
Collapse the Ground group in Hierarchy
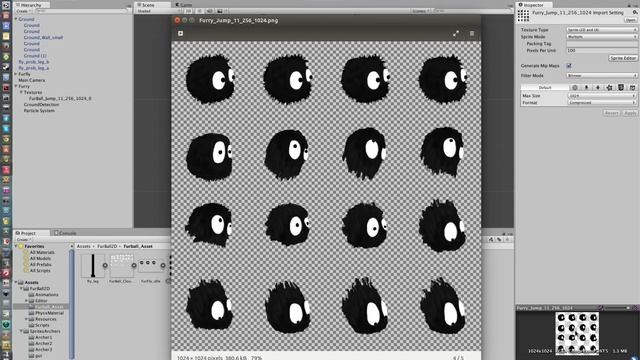coord(16,19)
